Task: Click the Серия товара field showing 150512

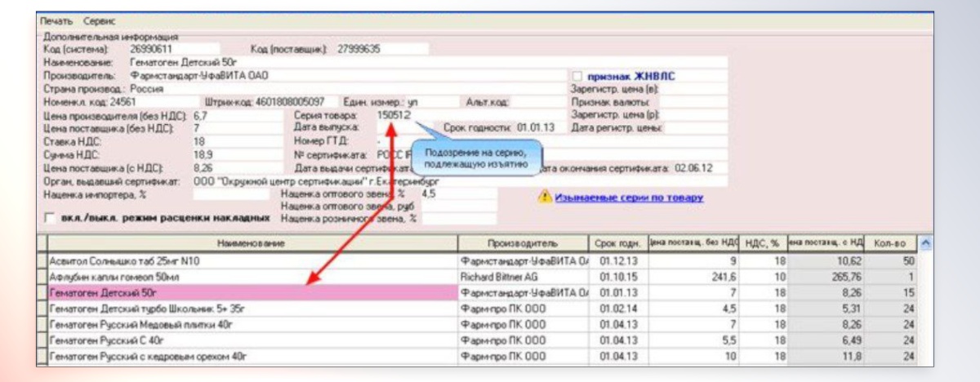Action: pyautogui.click(x=394, y=115)
